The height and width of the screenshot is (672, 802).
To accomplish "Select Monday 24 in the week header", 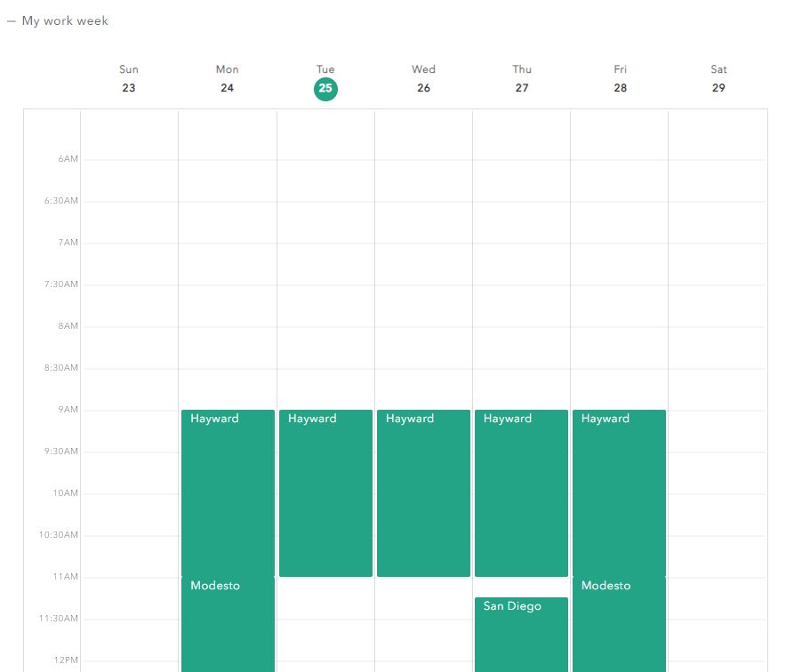I will click(x=227, y=79).
